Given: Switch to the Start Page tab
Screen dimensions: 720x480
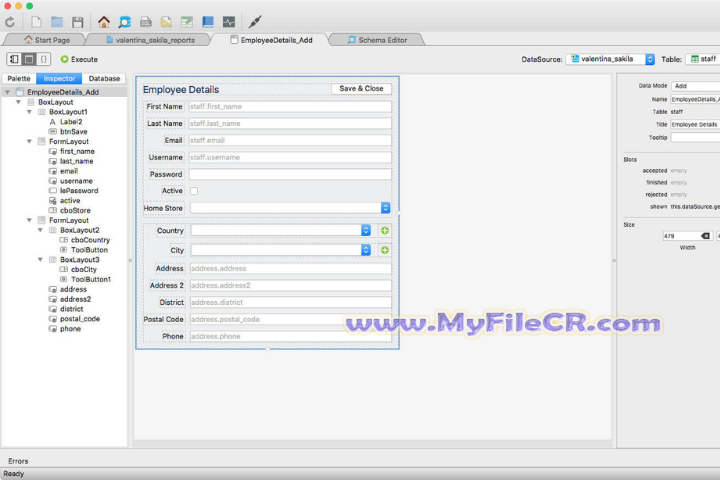Looking at the screenshot, I should (x=47, y=40).
